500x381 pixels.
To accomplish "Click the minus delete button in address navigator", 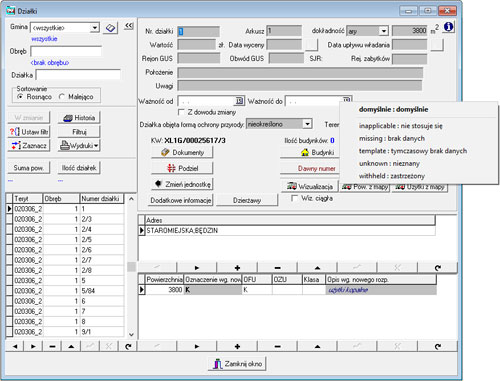I will pyautogui.click(x=277, y=268).
